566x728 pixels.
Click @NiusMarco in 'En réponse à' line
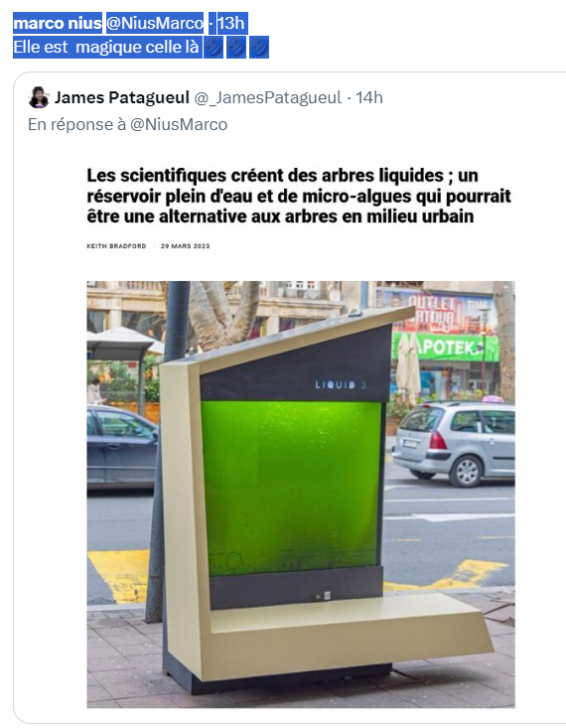point(179,124)
